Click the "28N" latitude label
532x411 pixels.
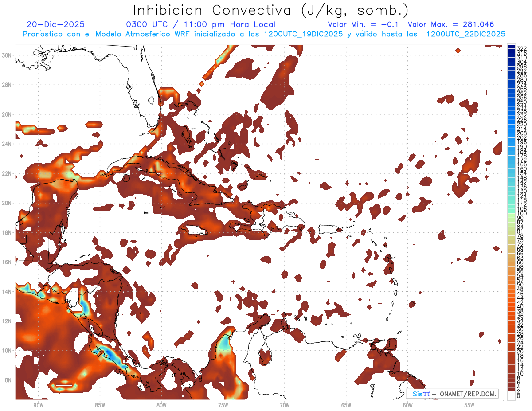(x=8, y=85)
